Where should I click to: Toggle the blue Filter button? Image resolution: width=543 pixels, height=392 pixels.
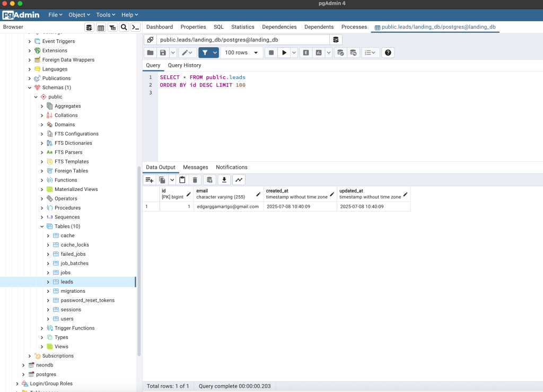click(205, 53)
